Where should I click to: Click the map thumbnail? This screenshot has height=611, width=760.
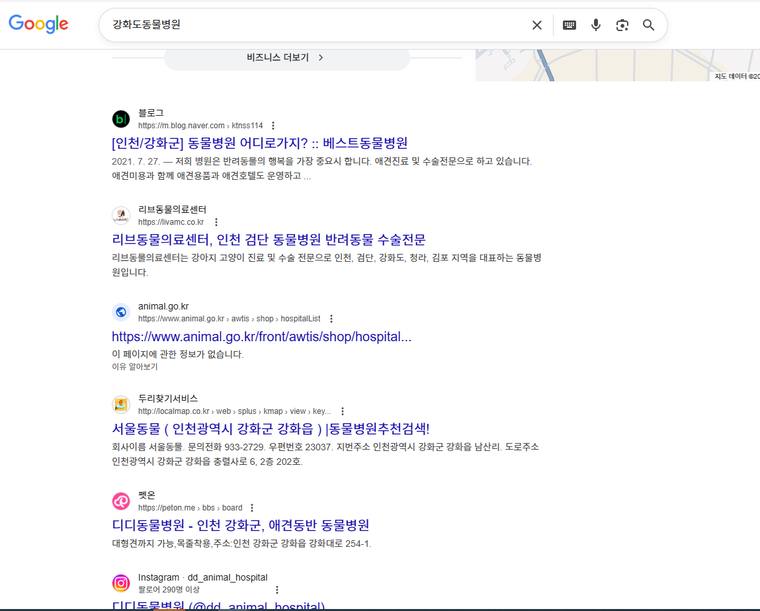click(x=618, y=65)
